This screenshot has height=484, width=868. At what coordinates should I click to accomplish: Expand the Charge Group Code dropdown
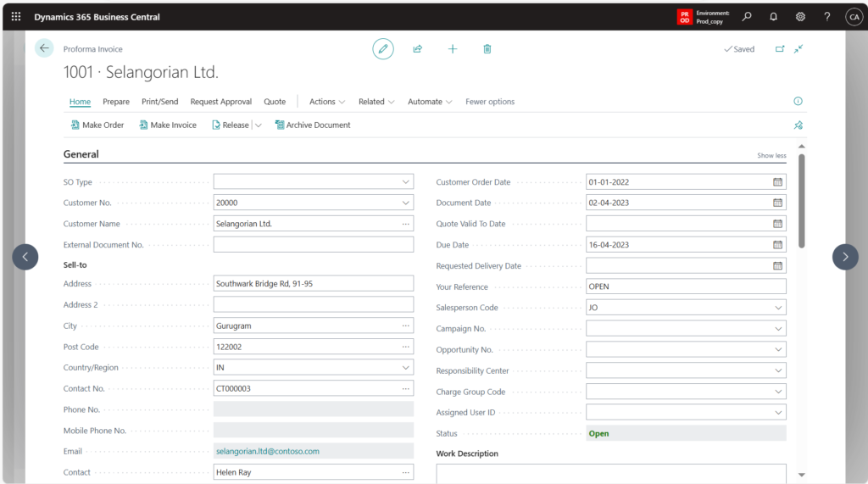[x=778, y=392]
